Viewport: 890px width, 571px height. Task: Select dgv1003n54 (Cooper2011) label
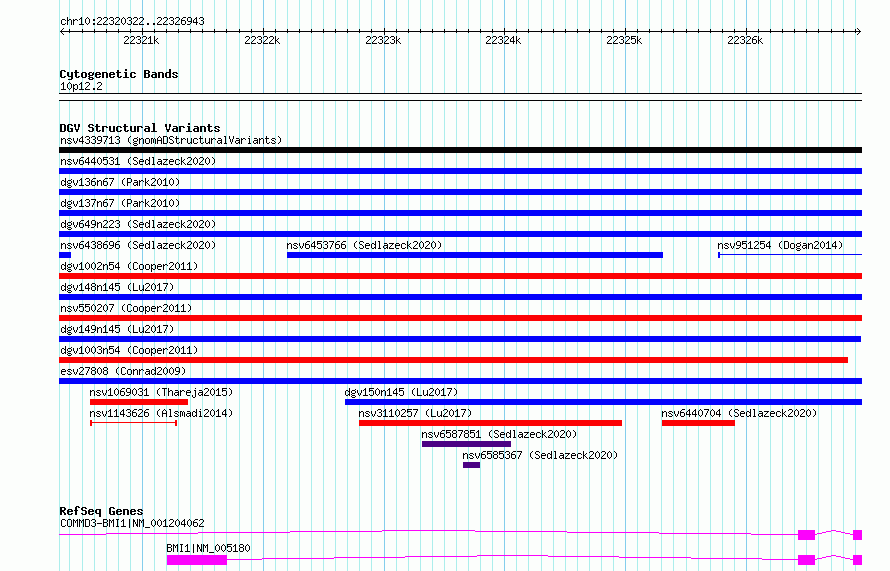[129, 350]
